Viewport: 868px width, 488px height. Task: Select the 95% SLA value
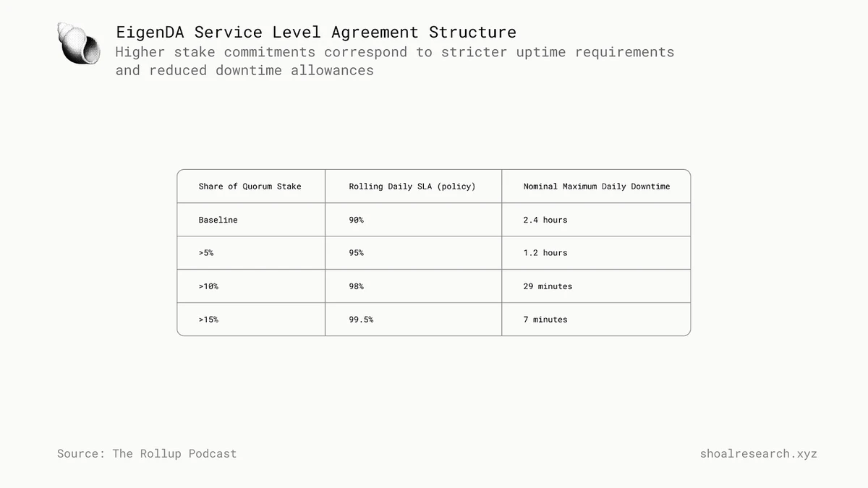tap(356, 253)
